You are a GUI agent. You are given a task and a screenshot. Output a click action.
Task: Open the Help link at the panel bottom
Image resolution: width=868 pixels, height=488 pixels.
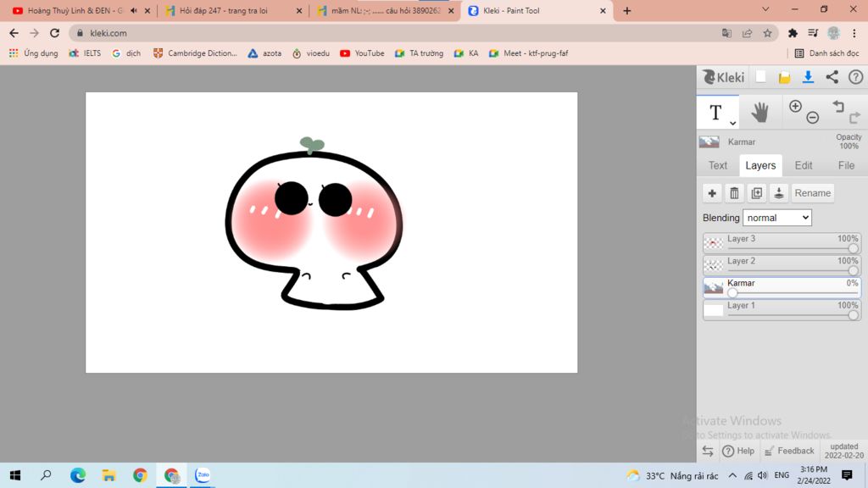[738, 451]
